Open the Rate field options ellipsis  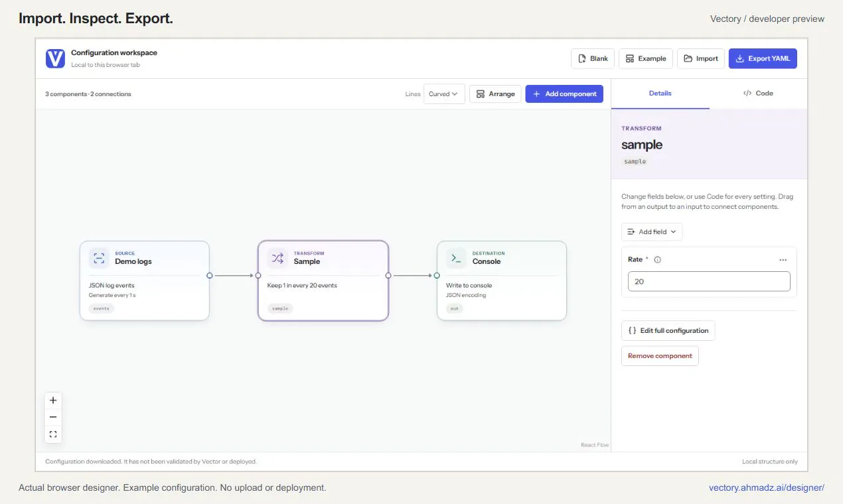tap(783, 260)
